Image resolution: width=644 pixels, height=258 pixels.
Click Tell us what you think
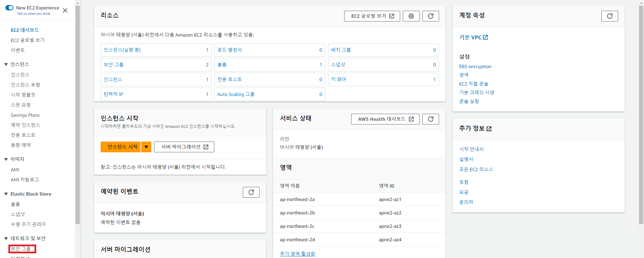pos(34,14)
